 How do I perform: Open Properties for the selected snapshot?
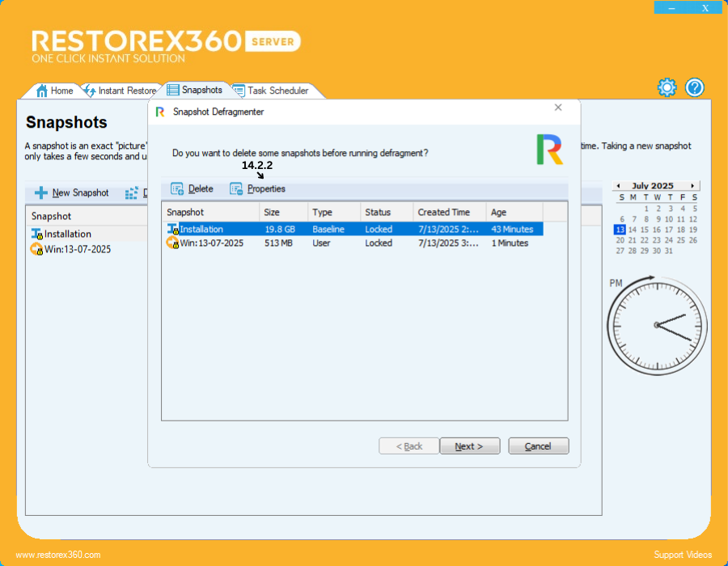point(258,189)
